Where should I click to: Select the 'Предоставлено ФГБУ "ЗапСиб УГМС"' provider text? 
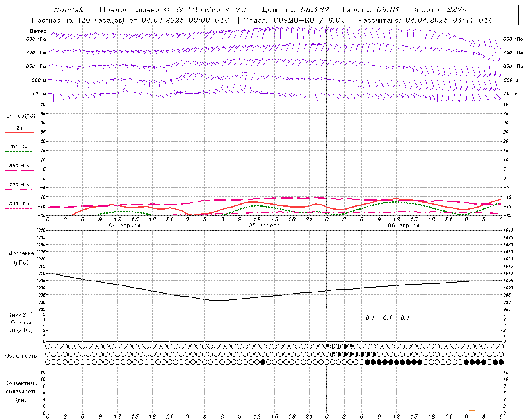175,10
